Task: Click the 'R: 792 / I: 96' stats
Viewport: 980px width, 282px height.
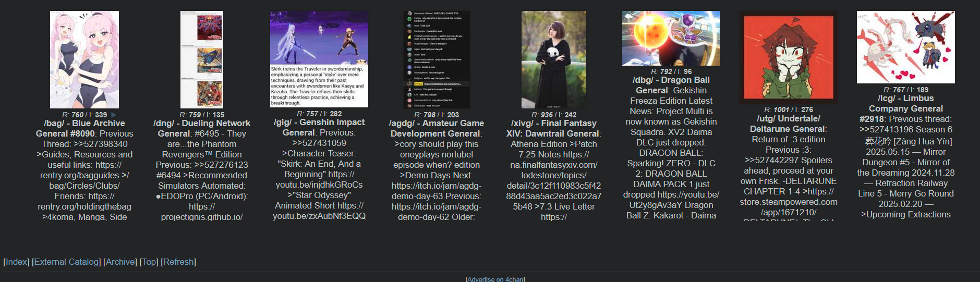Action: click(x=671, y=71)
